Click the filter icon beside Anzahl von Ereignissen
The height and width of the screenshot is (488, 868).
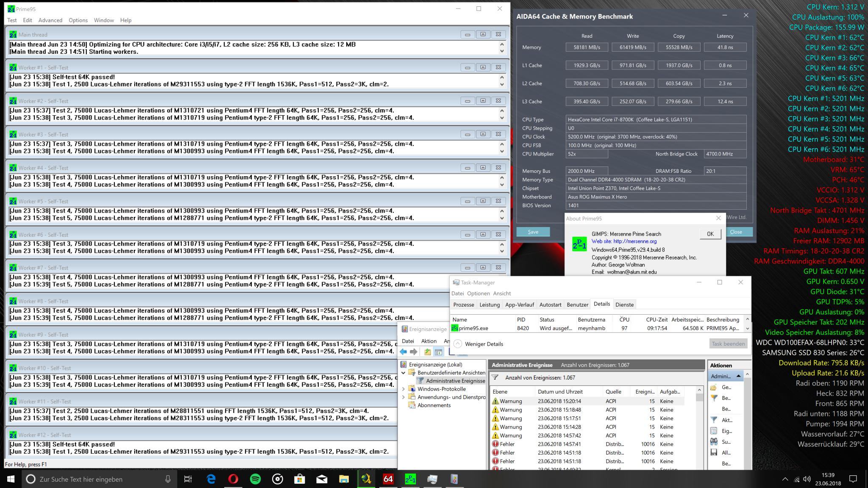click(495, 377)
